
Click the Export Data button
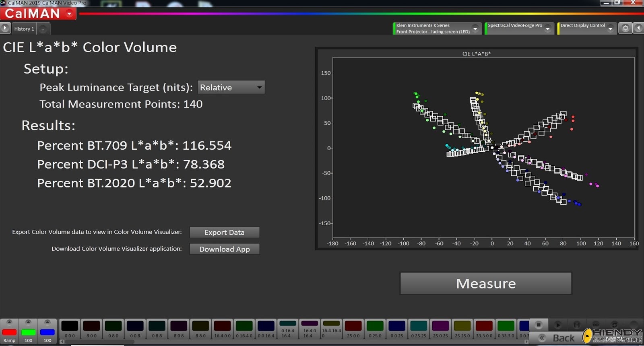point(225,233)
